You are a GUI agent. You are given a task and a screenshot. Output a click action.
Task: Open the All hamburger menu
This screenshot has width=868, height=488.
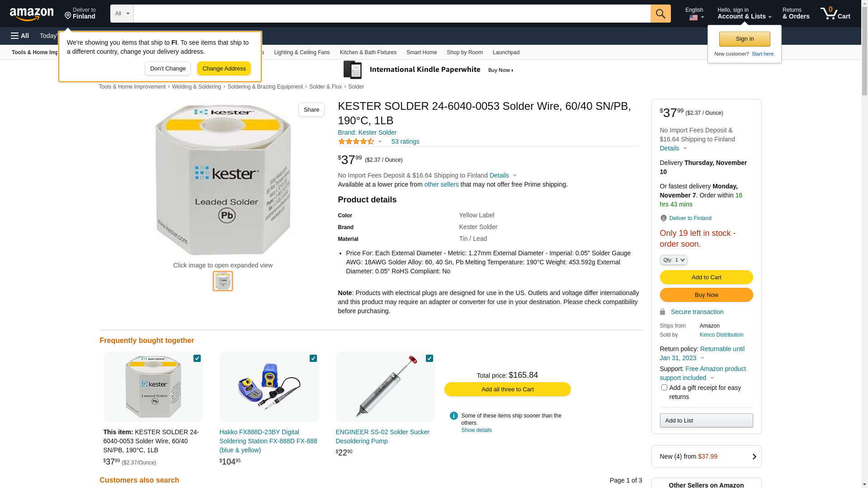[x=20, y=36]
